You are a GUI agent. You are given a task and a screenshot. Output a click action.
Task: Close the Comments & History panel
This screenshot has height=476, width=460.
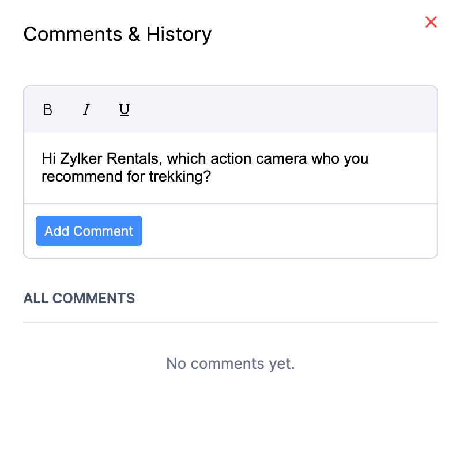(x=431, y=22)
